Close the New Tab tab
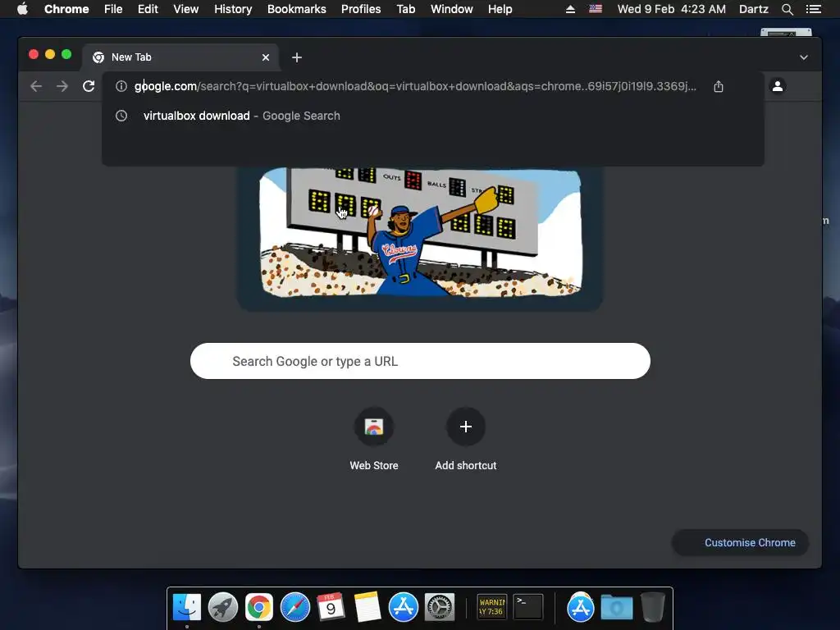 point(266,57)
